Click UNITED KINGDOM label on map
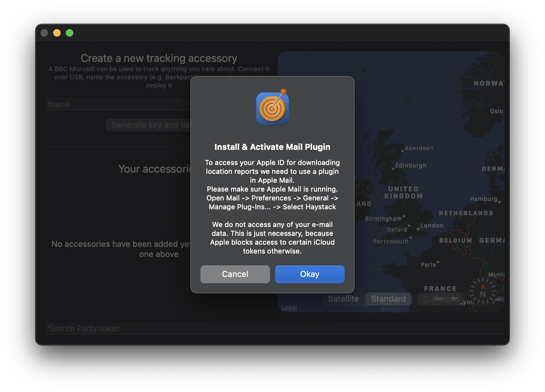 403,193
